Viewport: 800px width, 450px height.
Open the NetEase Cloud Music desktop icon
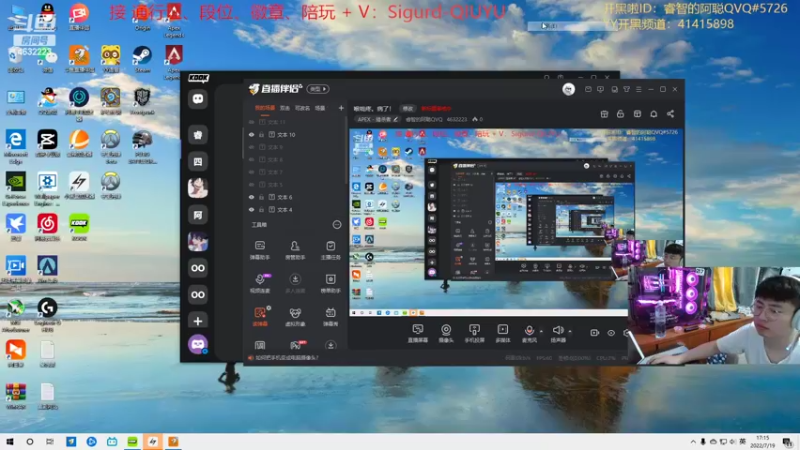click(x=47, y=227)
